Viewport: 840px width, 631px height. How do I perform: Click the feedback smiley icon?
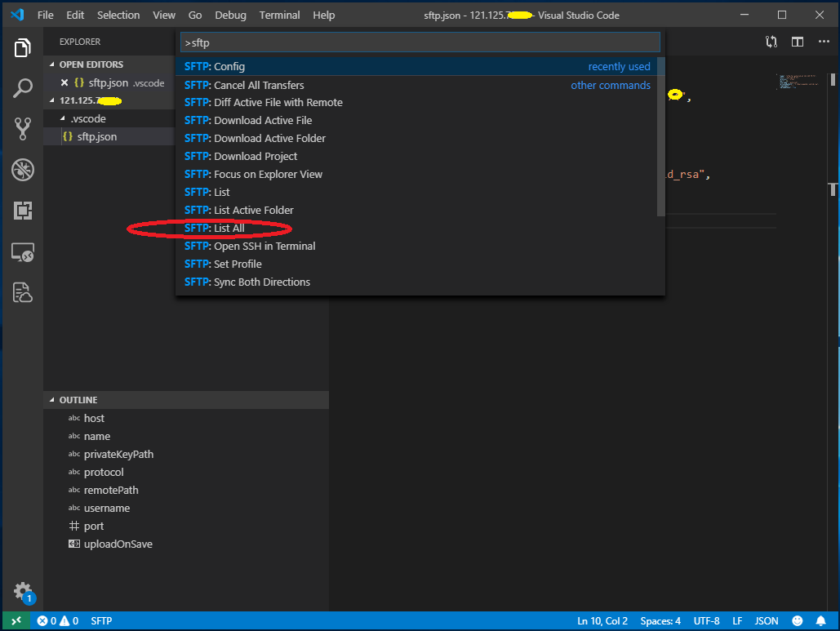797,621
